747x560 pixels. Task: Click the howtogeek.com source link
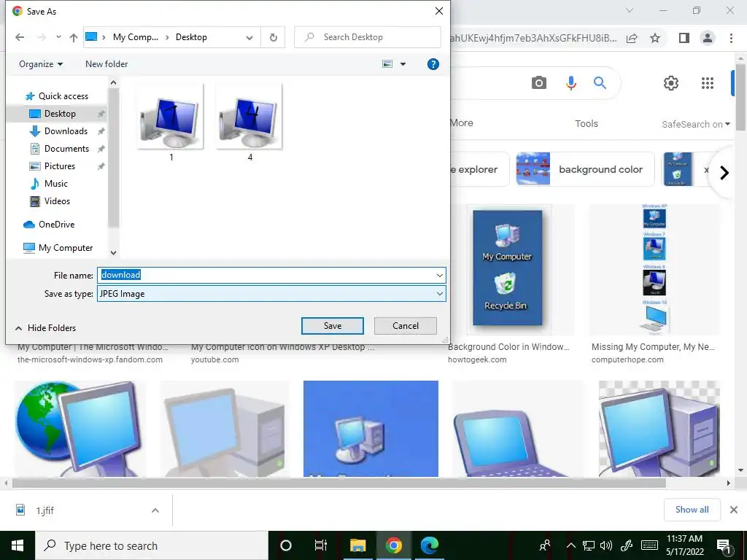[477, 360]
